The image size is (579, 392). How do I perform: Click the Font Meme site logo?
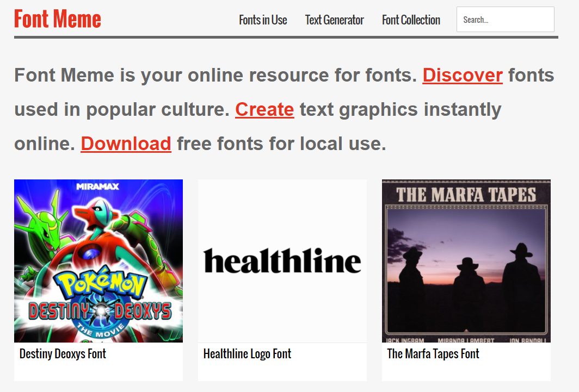point(58,19)
